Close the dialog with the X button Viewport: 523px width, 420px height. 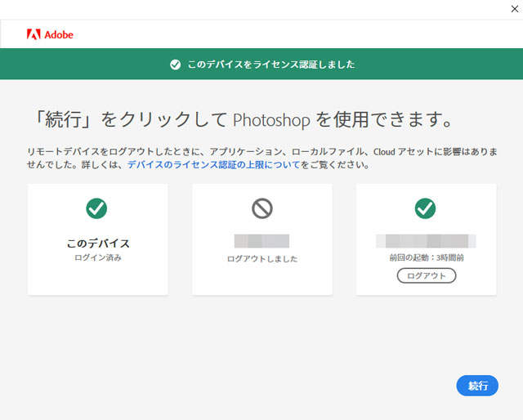click(x=514, y=9)
